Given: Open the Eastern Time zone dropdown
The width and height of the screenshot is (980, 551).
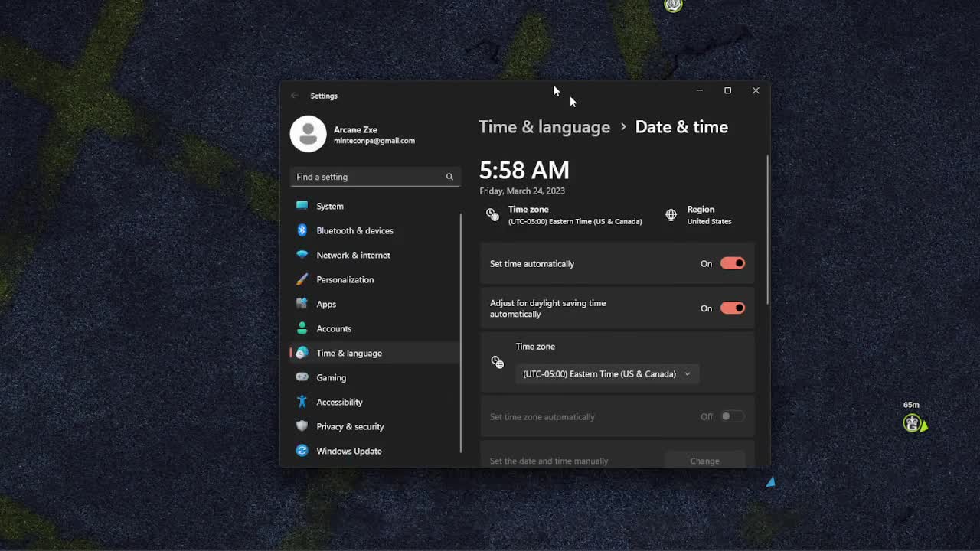Looking at the screenshot, I should pyautogui.click(x=606, y=374).
